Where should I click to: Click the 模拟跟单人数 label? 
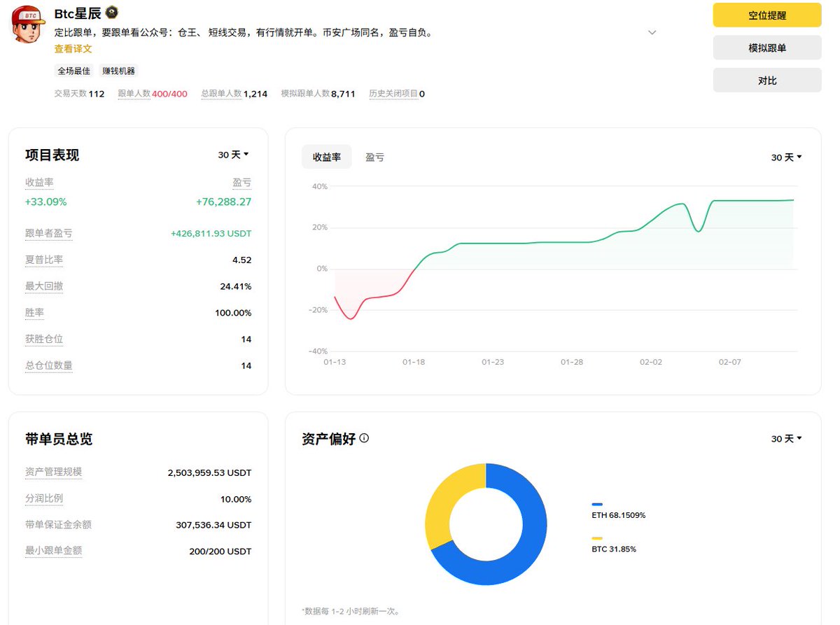[x=305, y=93]
